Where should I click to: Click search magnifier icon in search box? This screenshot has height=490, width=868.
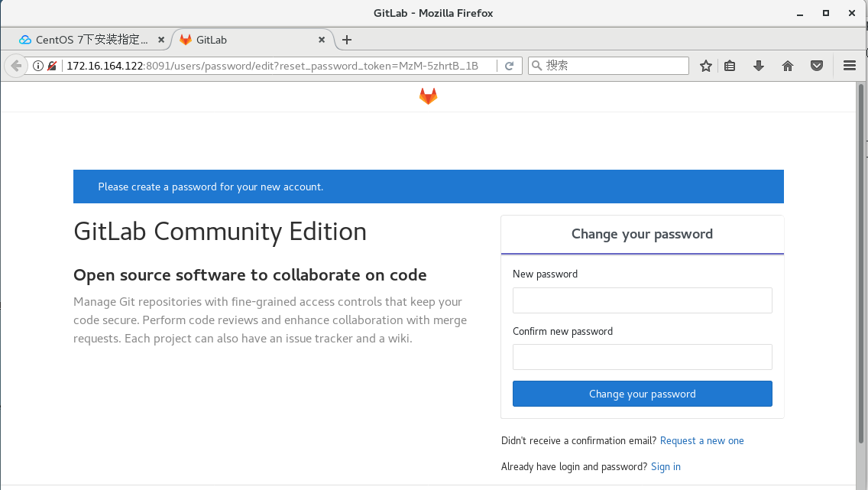click(536, 66)
